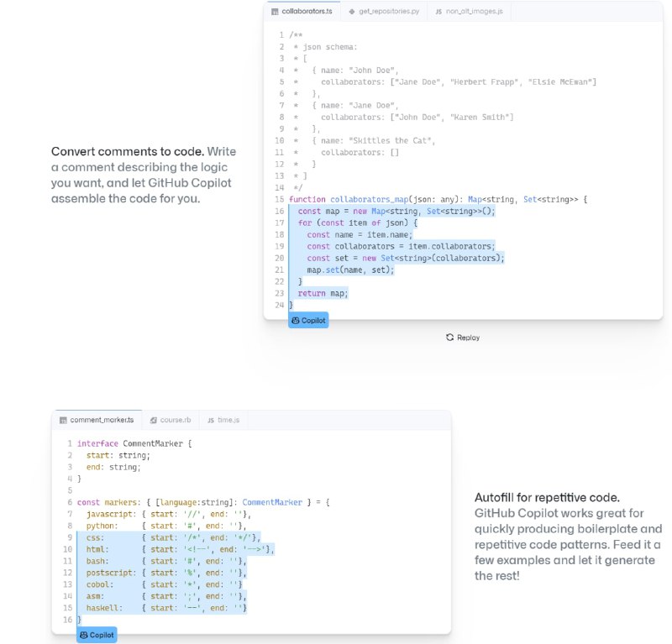Click the 'Herbert Frapp' collaborators comment line
This screenshot has width=672, height=644.
(x=445, y=81)
